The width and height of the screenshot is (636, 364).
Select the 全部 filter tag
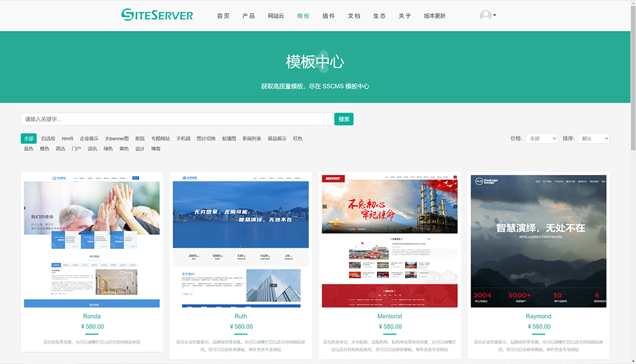tap(29, 139)
